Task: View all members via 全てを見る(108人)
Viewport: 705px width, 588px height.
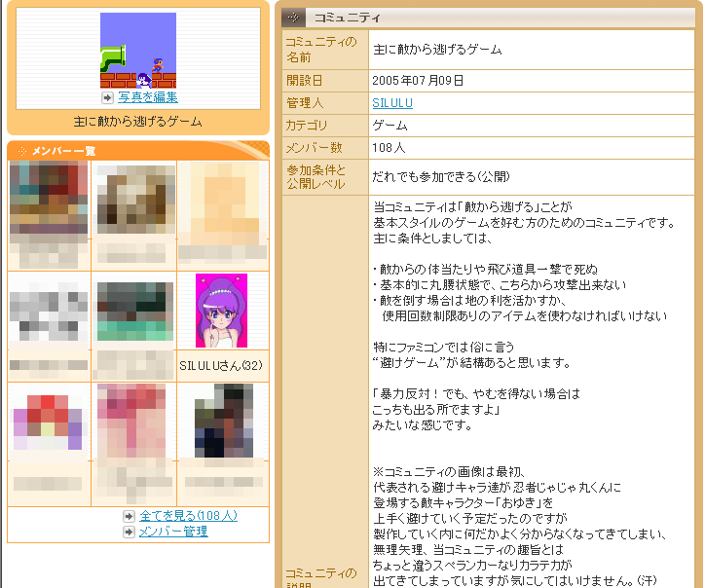Action: click(188, 516)
